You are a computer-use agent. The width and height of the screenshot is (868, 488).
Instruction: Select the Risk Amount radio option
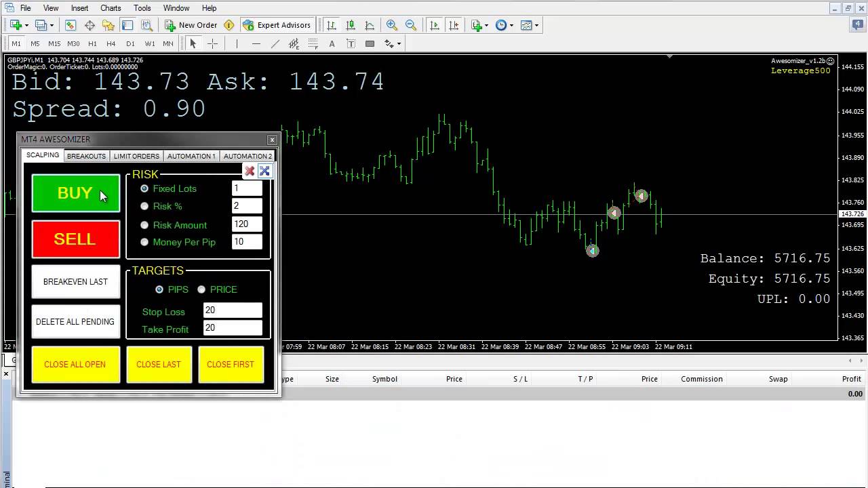pyautogui.click(x=144, y=225)
